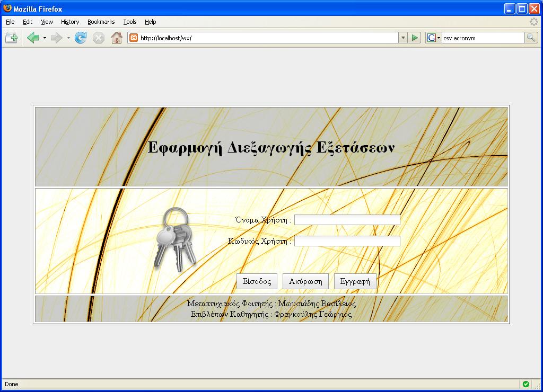Click the Εφαρμογή Διεξαγωγής Εξετάσεων heading
The width and height of the screenshot is (543, 392).
[x=271, y=148]
